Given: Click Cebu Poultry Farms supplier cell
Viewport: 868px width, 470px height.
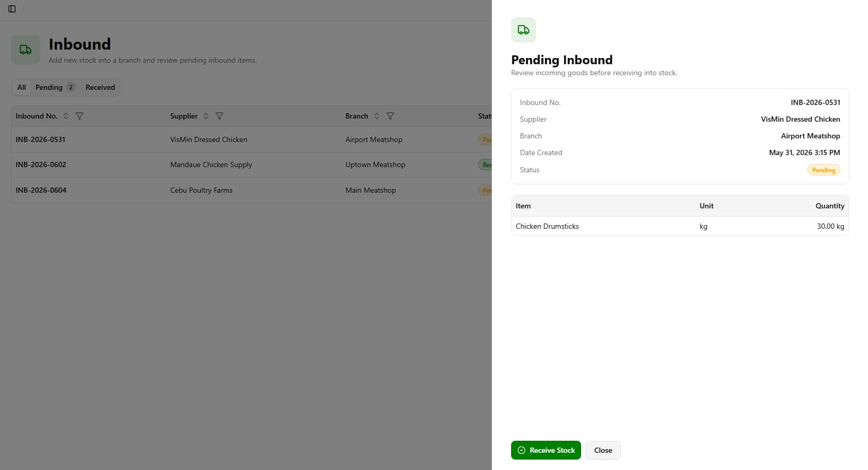Looking at the screenshot, I should point(201,190).
